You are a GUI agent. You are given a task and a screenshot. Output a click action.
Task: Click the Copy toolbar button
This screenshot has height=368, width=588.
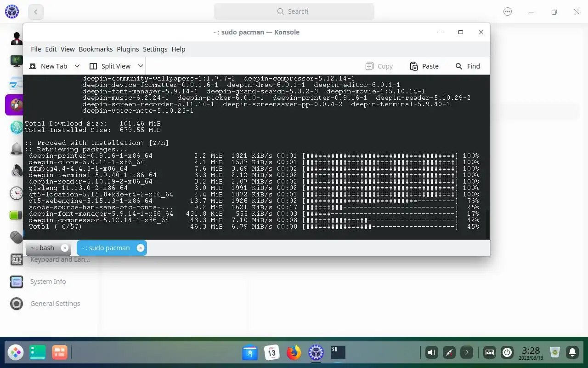coord(379,66)
